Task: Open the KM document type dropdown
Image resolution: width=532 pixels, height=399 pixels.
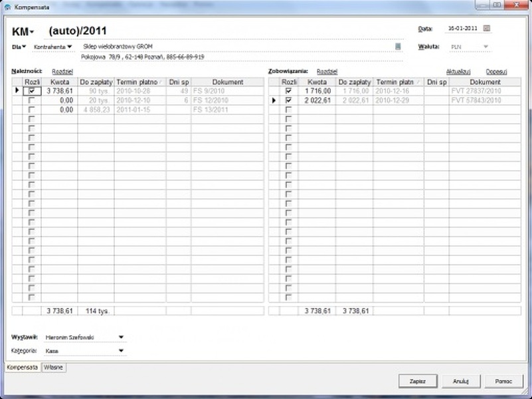Action: [31, 32]
